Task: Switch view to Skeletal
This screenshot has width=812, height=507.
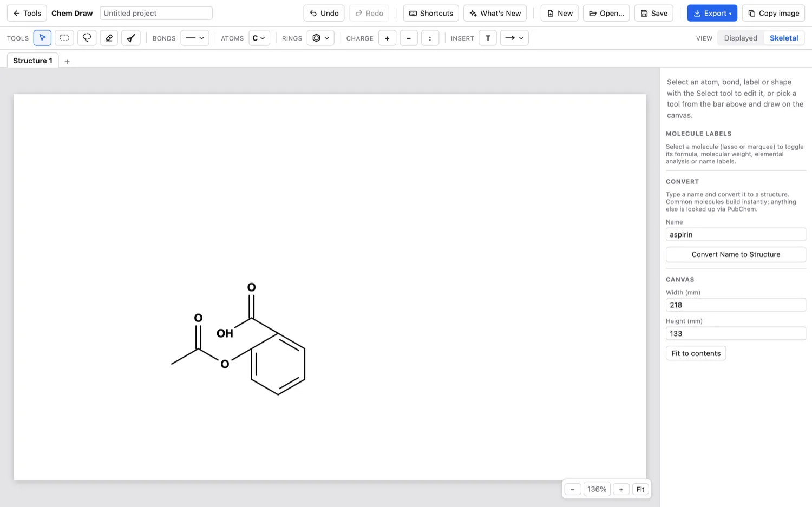Action: pyautogui.click(x=784, y=38)
